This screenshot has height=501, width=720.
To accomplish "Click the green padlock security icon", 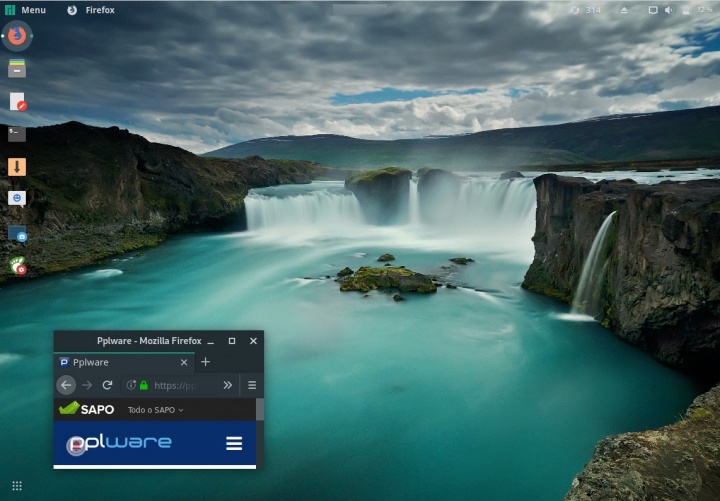I will click(144, 385).
